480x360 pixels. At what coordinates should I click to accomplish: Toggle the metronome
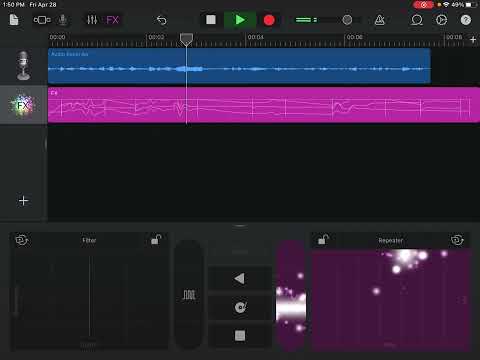tap(380, 20)
